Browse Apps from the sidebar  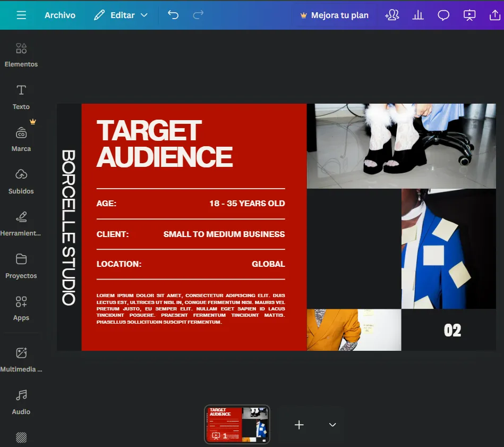tap(21, 308)
